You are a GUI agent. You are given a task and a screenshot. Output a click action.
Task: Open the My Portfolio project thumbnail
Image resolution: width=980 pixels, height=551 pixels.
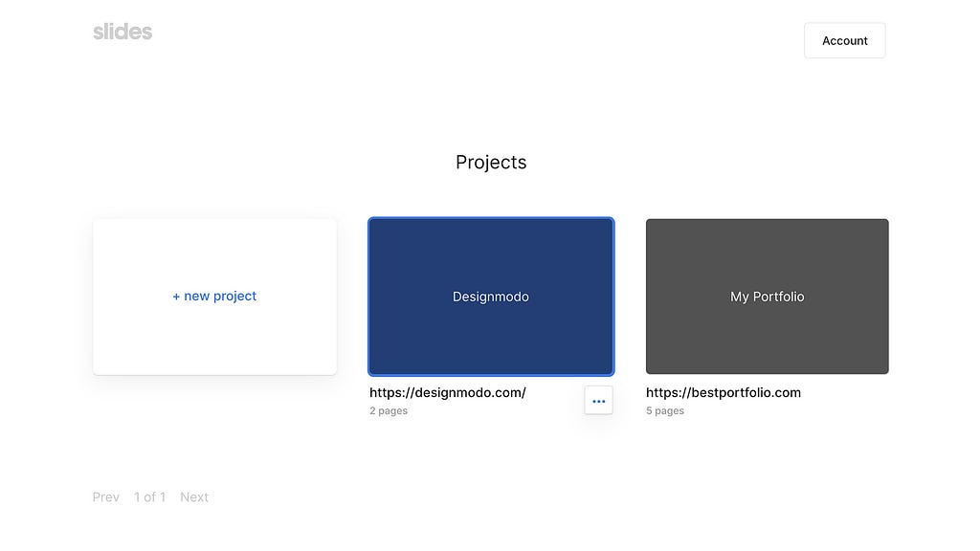pos(767,297)
